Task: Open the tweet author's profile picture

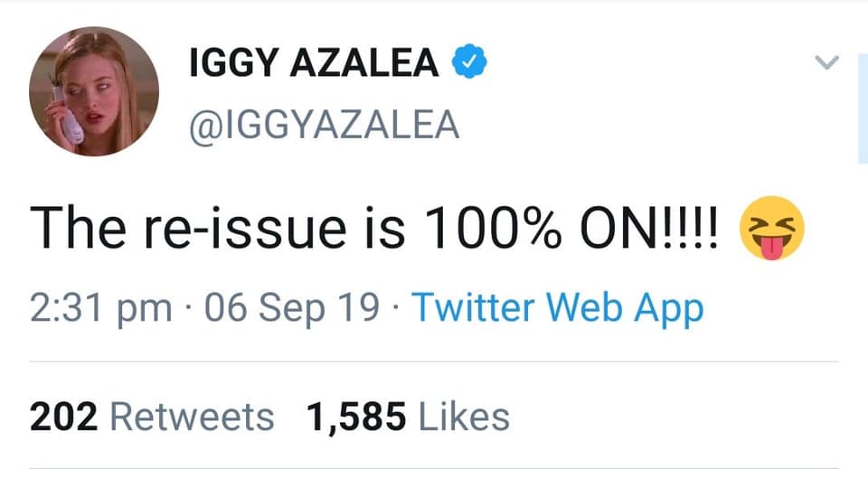Action: (94, 91)
